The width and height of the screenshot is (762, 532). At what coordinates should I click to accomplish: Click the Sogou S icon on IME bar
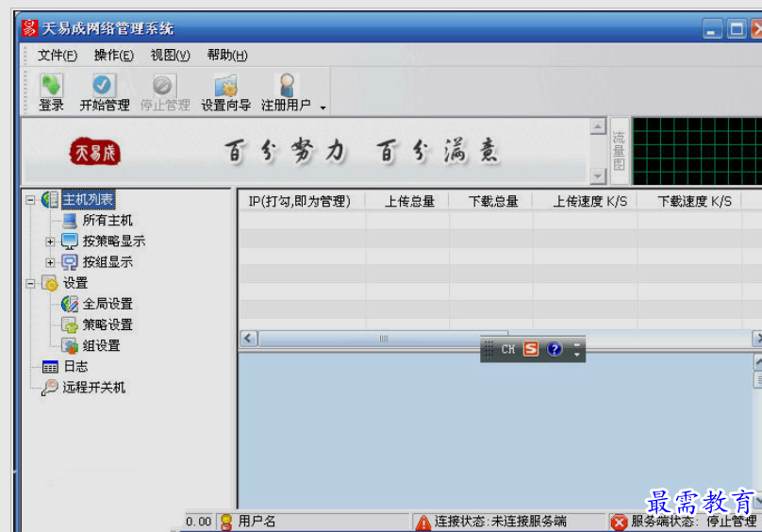[531, 349]
